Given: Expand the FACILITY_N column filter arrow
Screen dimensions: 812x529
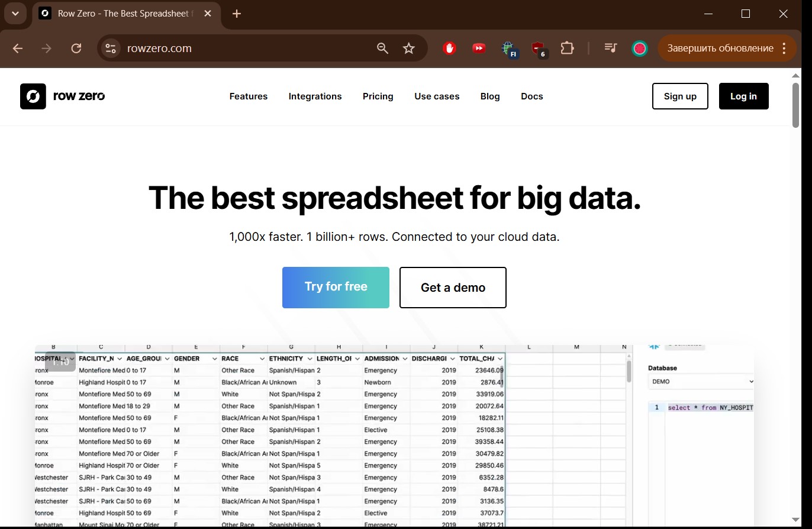Looking at the screenshot, I should (x=120, y=359).
